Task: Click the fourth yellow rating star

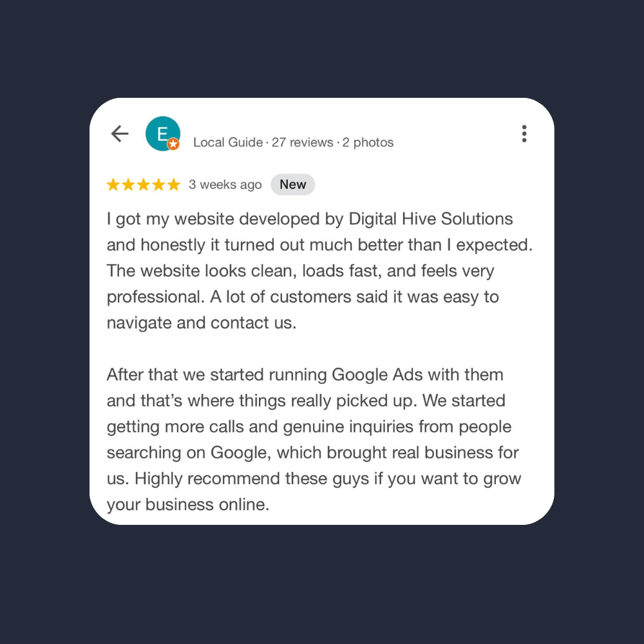Action: tap(158, 185)
